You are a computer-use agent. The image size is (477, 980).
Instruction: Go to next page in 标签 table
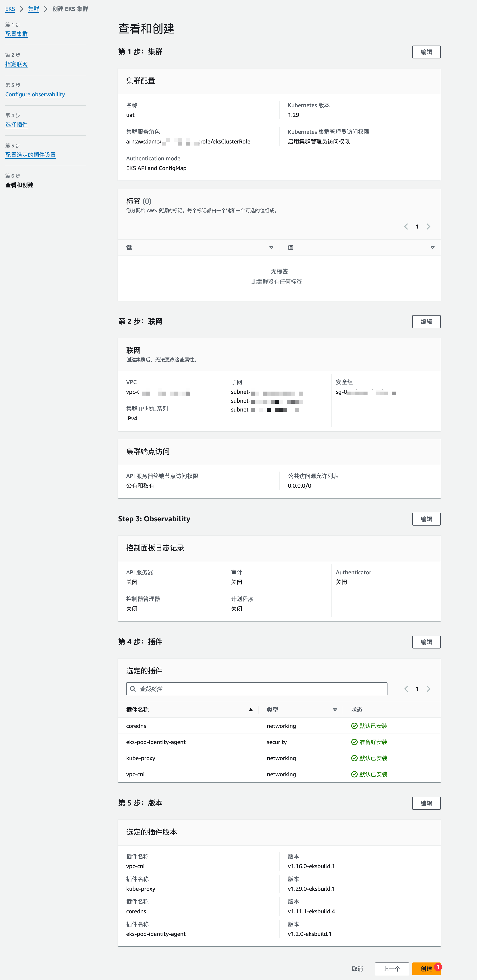pos(428,226)
